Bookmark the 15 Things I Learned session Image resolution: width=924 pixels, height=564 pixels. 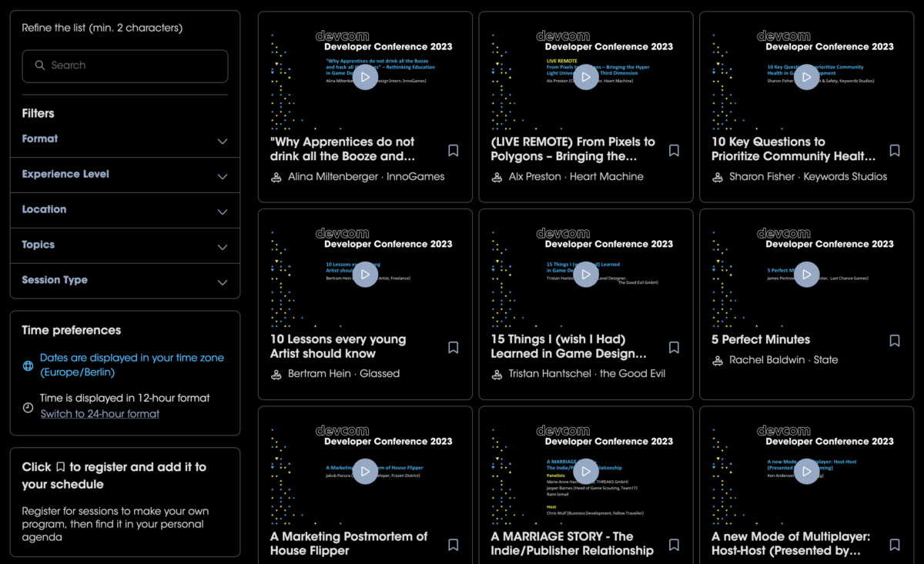click(674, 348)
